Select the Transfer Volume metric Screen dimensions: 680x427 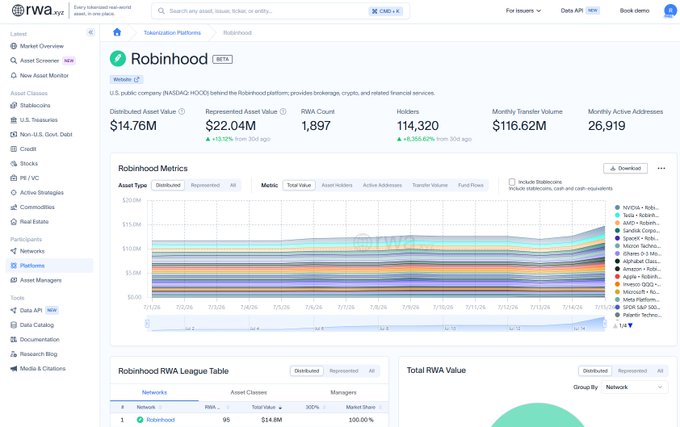[x=430, y=185]
